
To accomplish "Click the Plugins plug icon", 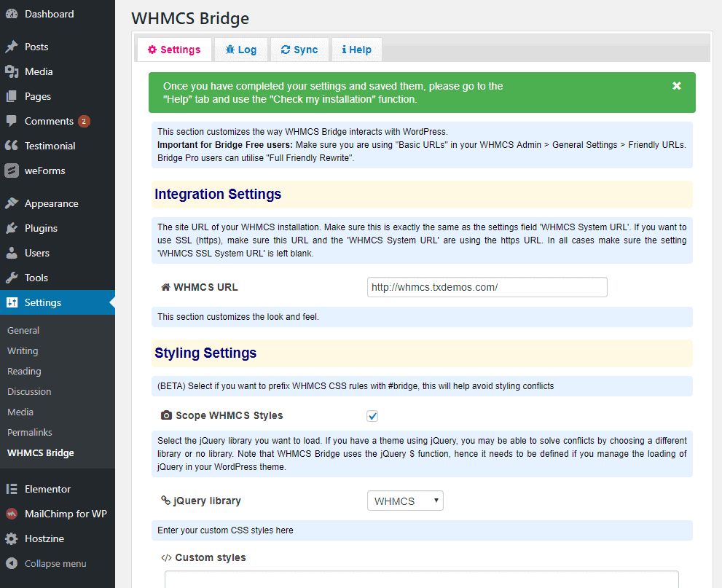I will click(x=12, y=228).
